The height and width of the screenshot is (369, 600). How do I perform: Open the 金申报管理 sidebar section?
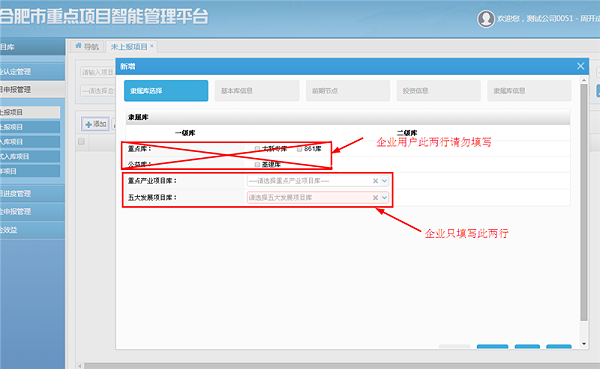pyautogui.click(x=32, y=211)
